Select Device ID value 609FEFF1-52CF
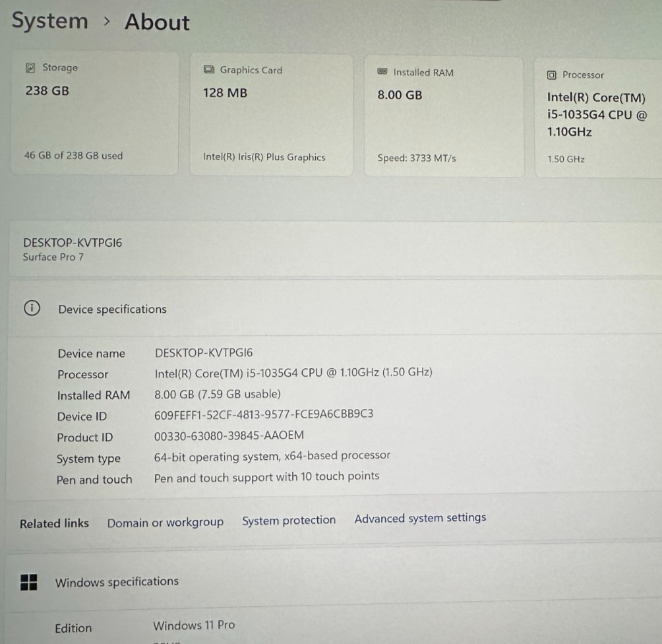 264,414
